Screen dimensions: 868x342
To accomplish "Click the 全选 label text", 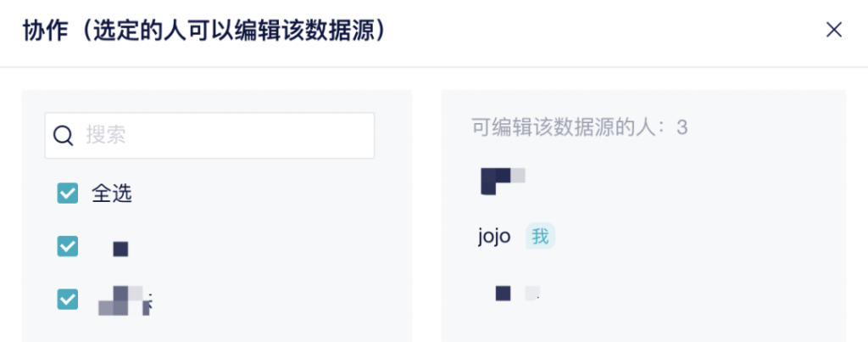I will 112,193.
